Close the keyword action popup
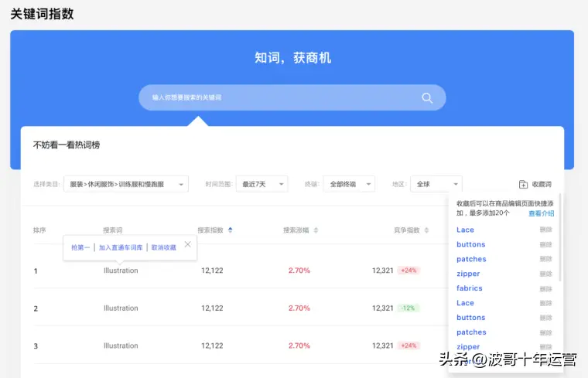This screenshot has width=588, height=378. coord(187,245)
